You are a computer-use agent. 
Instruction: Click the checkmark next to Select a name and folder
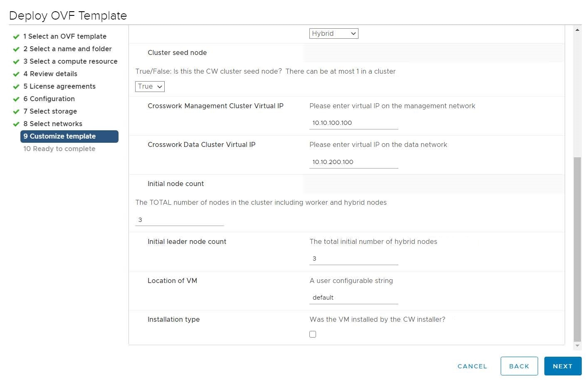tap(16, 49)
